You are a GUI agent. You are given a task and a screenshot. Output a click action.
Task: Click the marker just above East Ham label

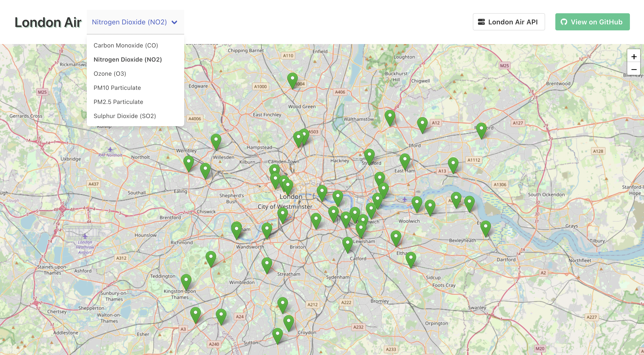(x=404, y=160)
